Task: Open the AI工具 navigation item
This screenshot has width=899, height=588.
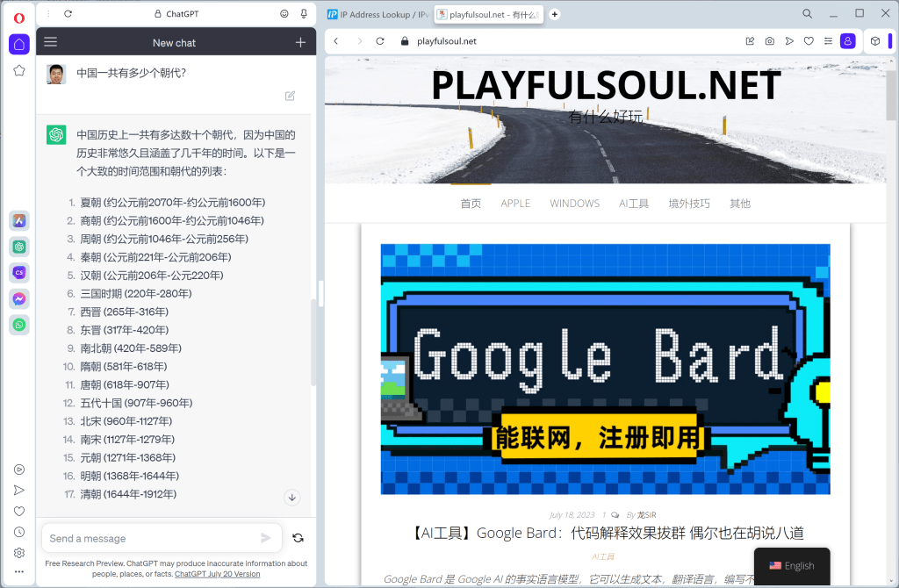Action: 634,204
